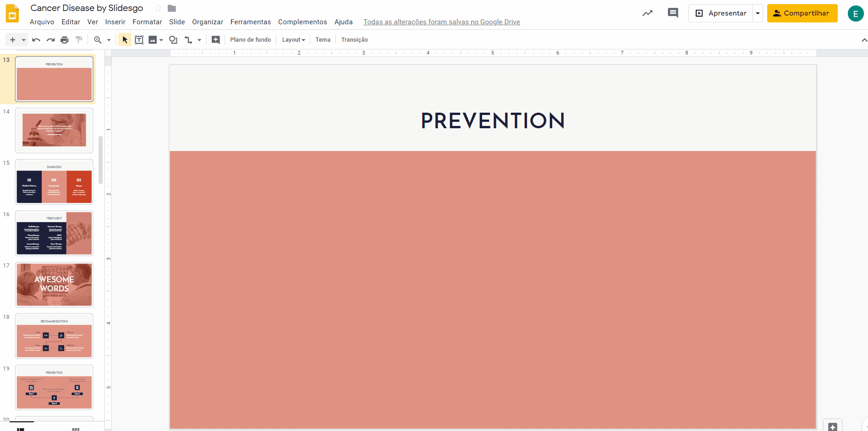Click the Google Slides home logo
Viewport: 868px width, 431px height.
tap(12, 13)
